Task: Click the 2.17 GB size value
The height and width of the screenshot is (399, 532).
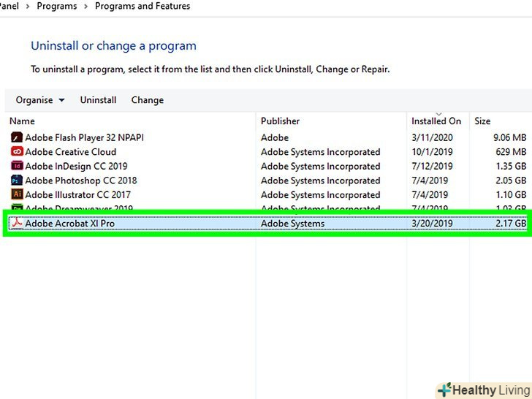Action: coord(511,224)
